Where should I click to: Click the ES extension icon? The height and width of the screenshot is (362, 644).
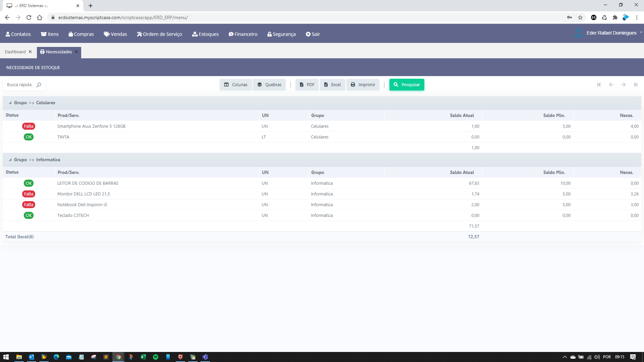pyautogui.click(x=594, y=17)
